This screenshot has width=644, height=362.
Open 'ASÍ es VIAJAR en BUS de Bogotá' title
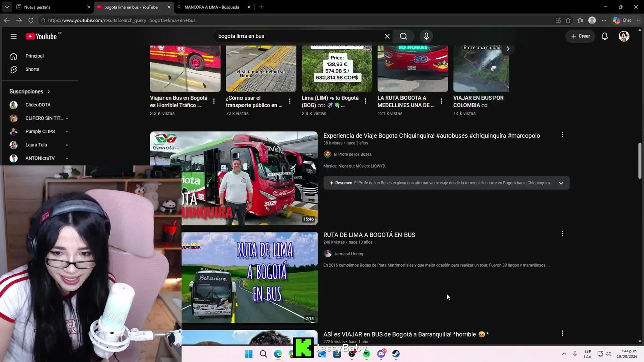click(x=406, y=334)
